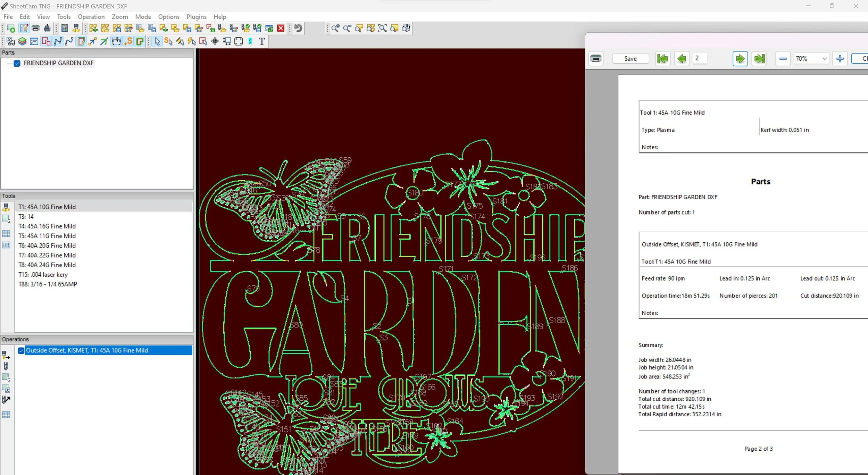The image size is (868, 475).
Task: Click the bottom grid icon in Operations panel
Action: point(6,415)
